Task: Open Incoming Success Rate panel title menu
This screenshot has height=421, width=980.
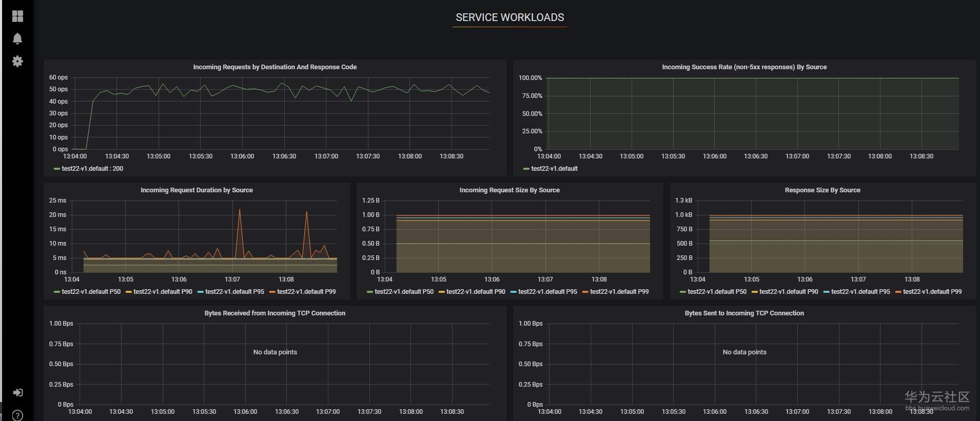Action: (744, 67)
